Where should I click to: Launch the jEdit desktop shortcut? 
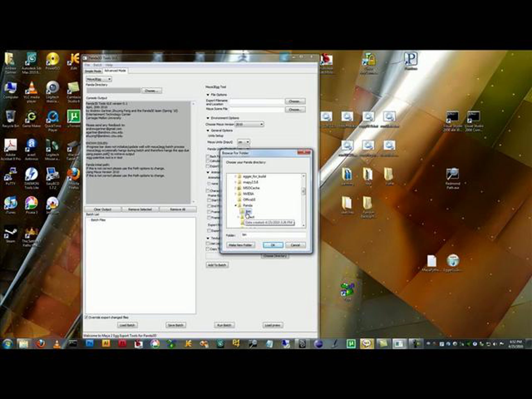point(74,61)
